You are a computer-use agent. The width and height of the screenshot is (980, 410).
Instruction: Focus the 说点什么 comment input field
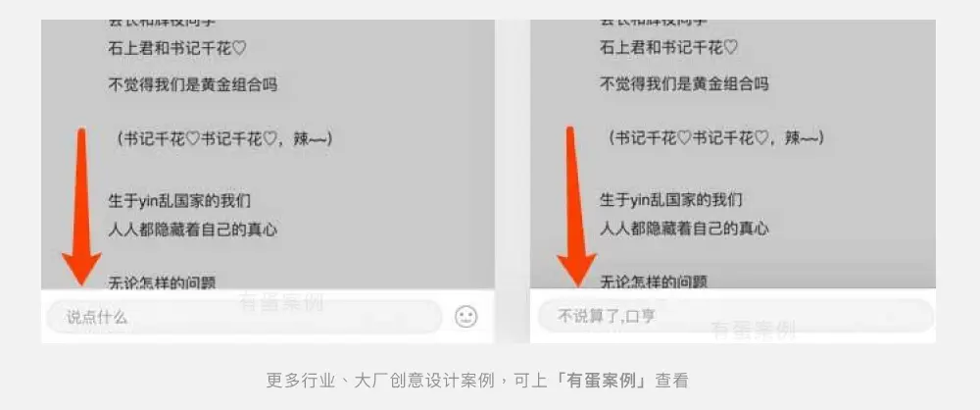click(244, 317)
